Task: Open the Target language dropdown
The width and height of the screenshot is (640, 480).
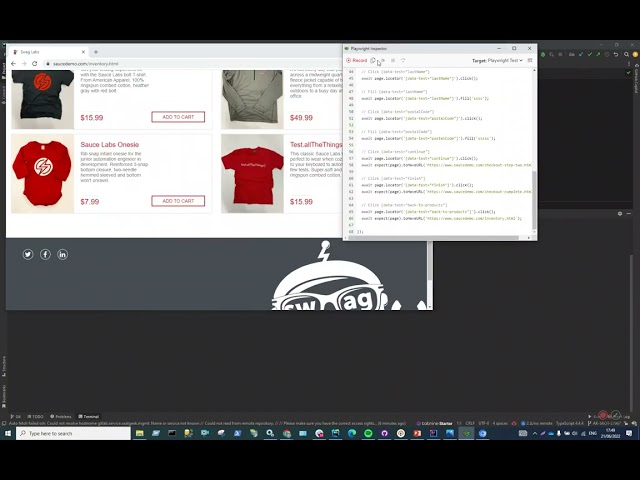Action: [x=505, y=60]
